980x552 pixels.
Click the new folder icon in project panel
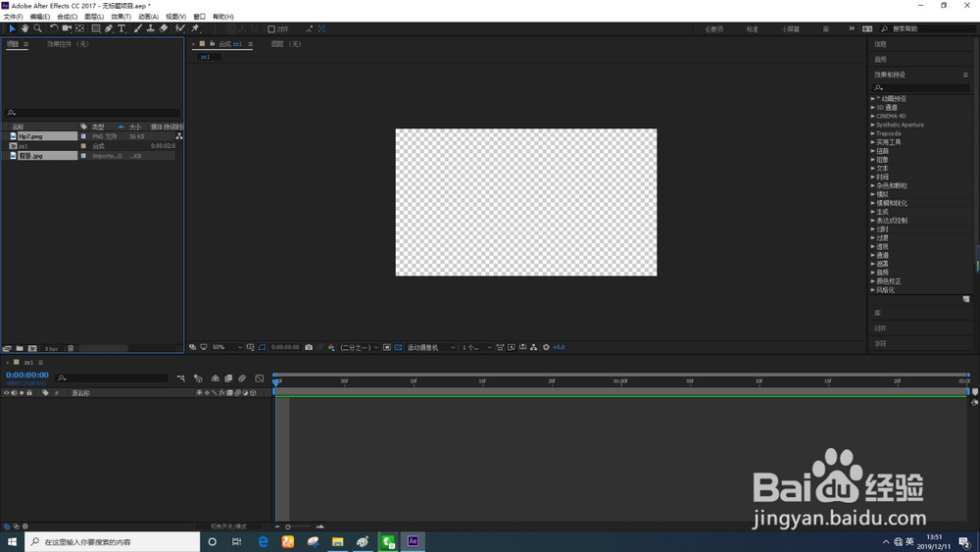tap(20, 348)
